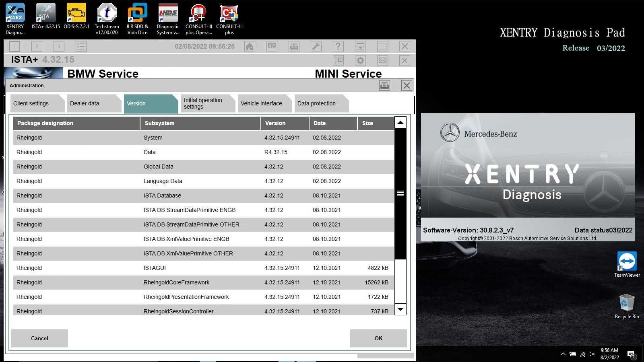Open the Recycle Bin
The image size is (644, 362).
click(627, 306)
